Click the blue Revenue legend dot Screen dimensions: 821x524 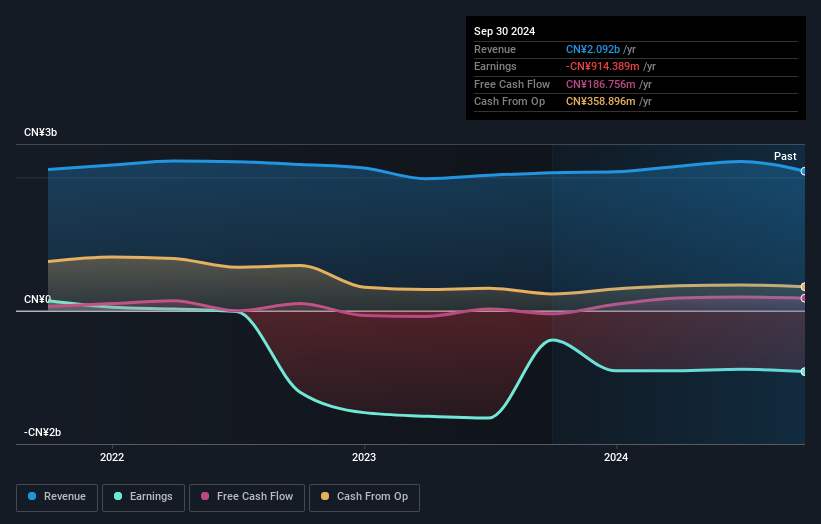[x=32, y=496]
